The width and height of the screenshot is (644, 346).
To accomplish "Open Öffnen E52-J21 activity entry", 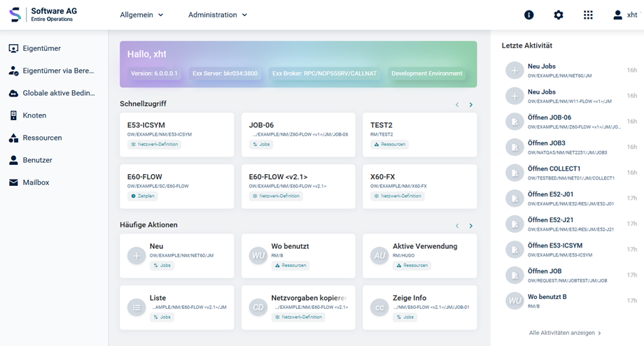I will [x=571, y=224].
